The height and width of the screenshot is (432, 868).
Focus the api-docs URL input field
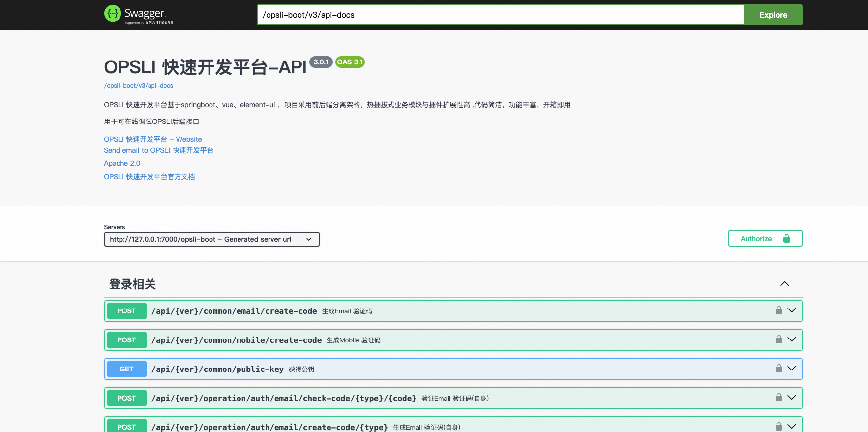tap(500, 15)
